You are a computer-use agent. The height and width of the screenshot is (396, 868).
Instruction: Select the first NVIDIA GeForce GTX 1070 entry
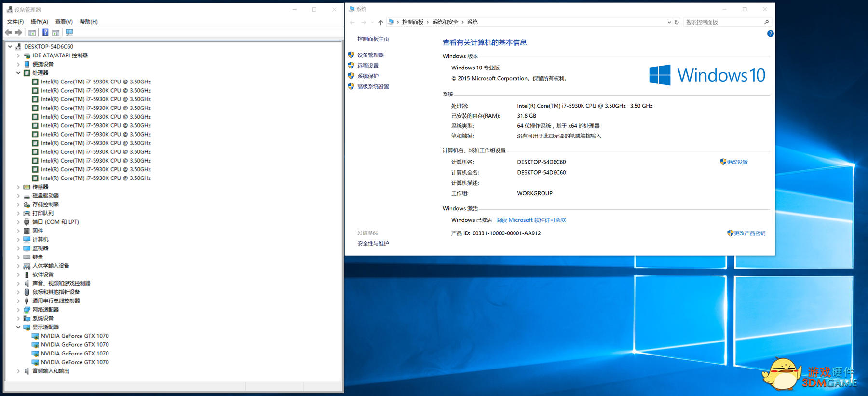click(75, 336)
